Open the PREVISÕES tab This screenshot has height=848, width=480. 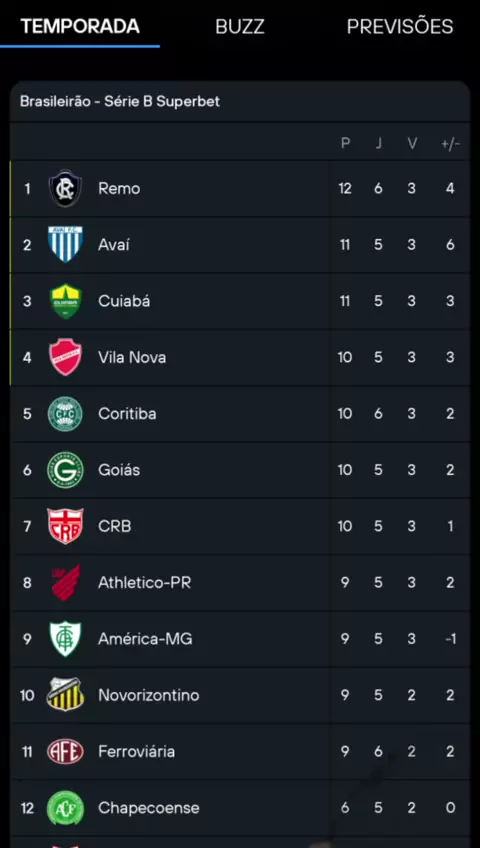coord(400,26)
